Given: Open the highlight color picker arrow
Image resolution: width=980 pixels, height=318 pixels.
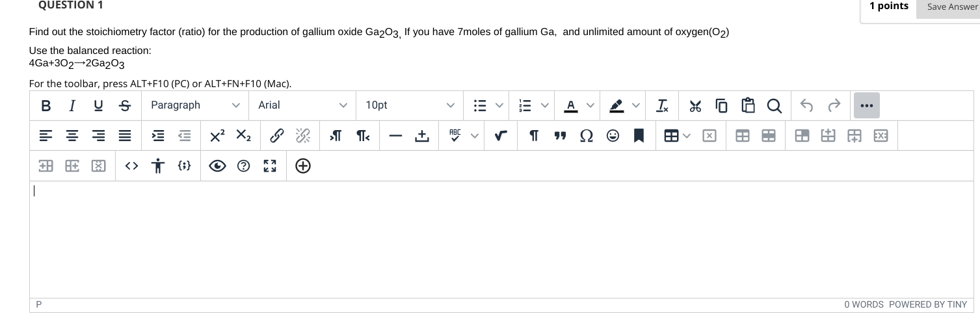Looking at the screenshot, I should [635, 105].
